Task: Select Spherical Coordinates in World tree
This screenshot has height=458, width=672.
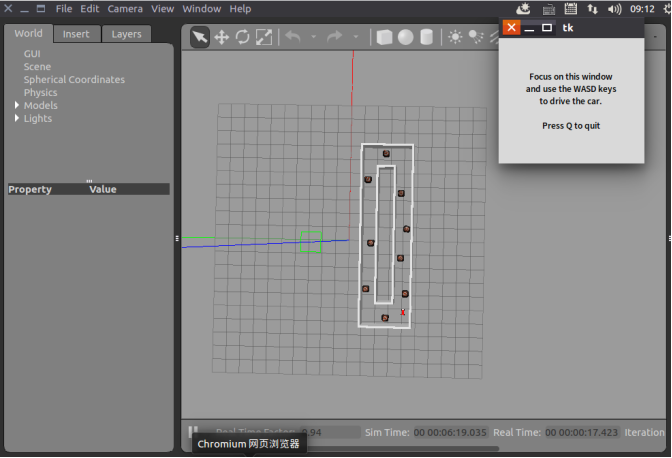Action: click(x=74, y=80)
